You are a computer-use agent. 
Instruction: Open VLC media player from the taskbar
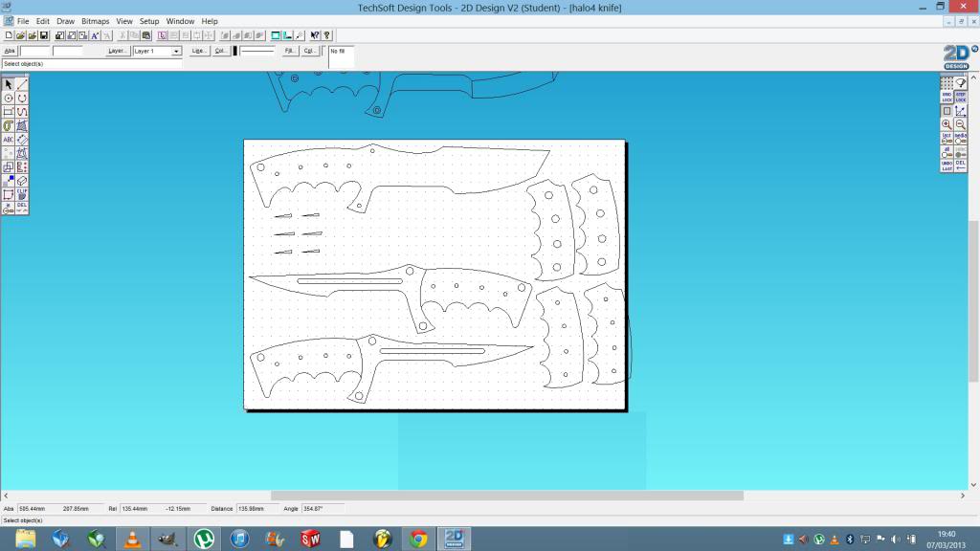pos(132,539)
